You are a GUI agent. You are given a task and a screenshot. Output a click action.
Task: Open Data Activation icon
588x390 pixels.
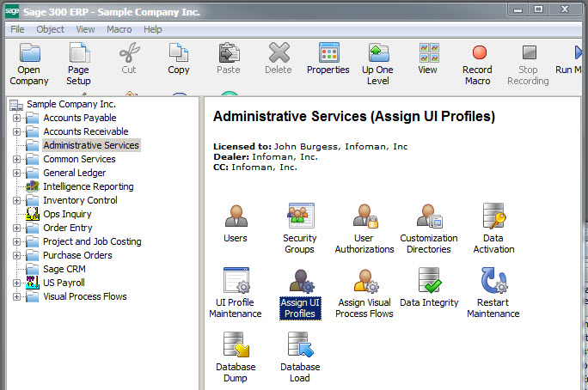[493, 229]
